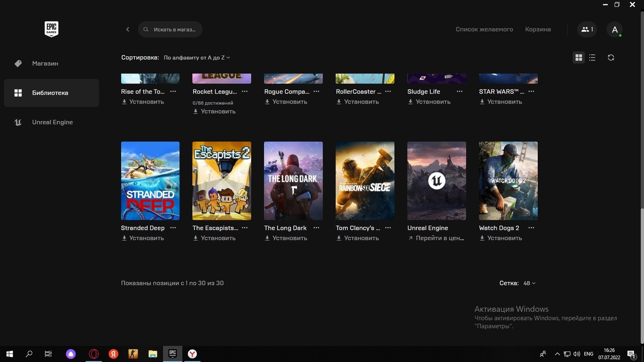
Task: Open the Windows Start menu
Action: [10, 354]
